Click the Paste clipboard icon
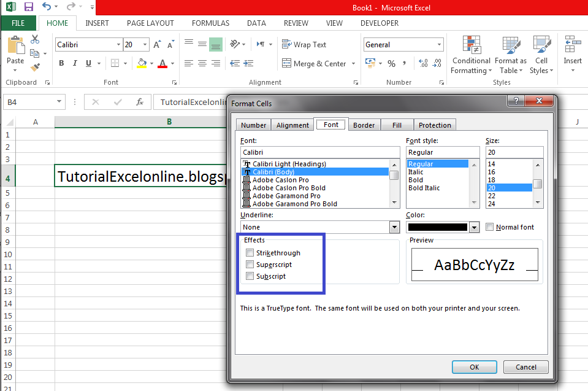 click(16, 46)
